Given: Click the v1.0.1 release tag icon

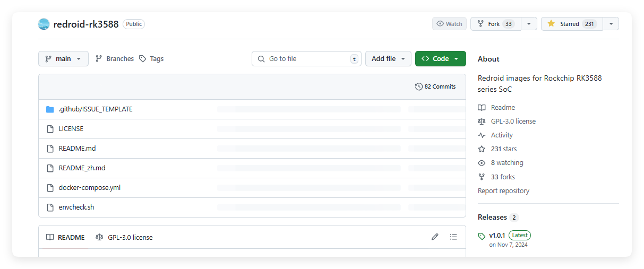Looking at the screenshot, I should click(x=482, y=236).
